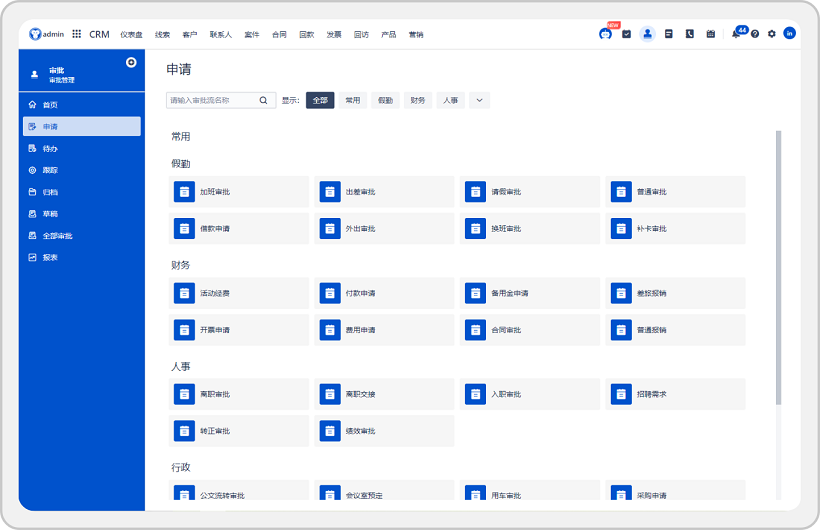Collapse the sidebar using the round toggle
This screenshot has width=820, height=530.
pyautogui.click(x=131, y=62)
